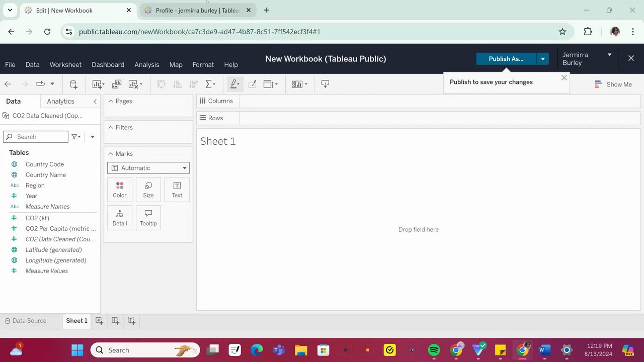Image resolution: width=644 pixels, height=362 pixels.
Task: Click the Text card in Marks
Action: (x=177, y=190)
